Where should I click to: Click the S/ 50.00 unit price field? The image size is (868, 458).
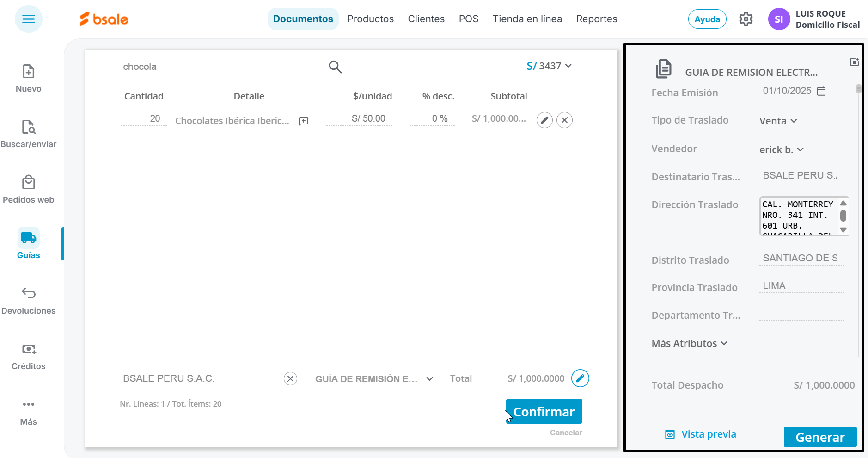coord(360,118)
